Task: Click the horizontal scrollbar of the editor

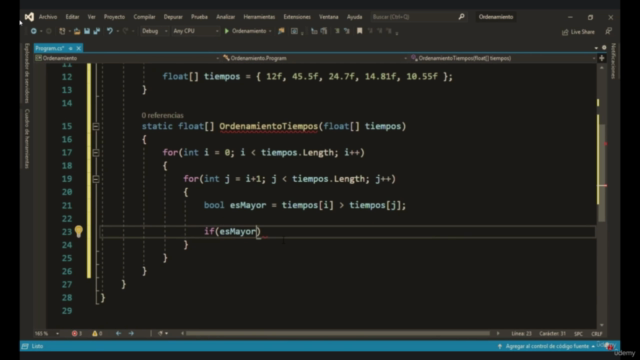Action: coord(338,333)
